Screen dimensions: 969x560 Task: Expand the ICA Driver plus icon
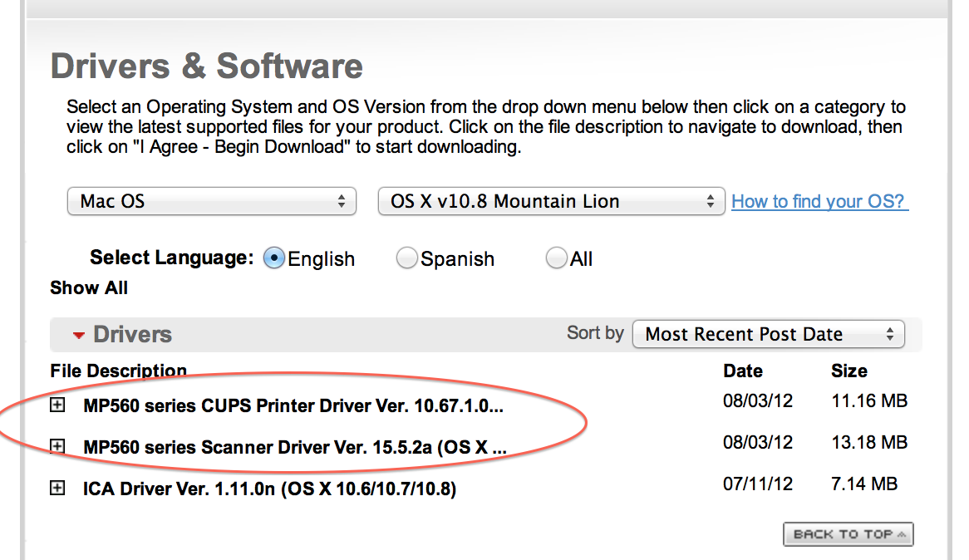[x=57, y=489]
